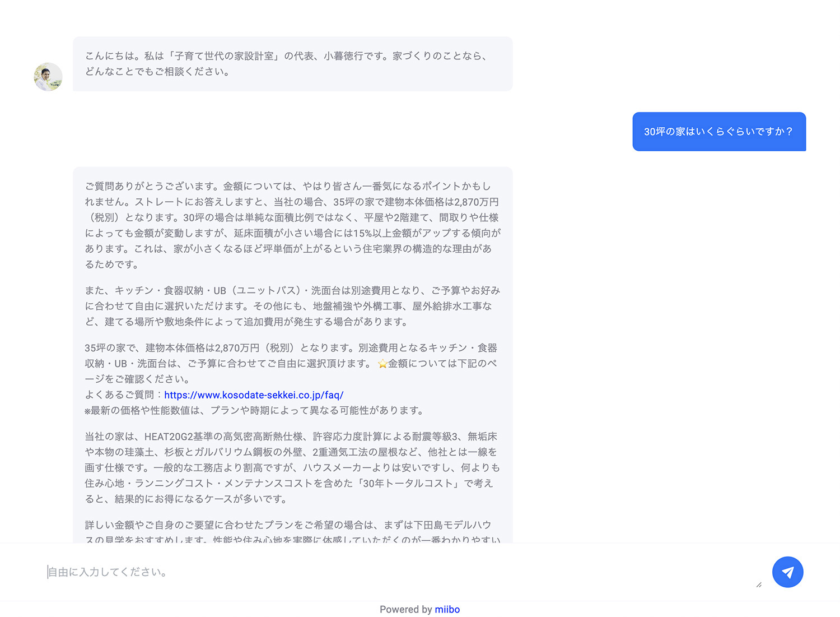Click the blue paper-plane send button
Image resolution: width=840 pixels, height=617 pixels.
(787, 572)
